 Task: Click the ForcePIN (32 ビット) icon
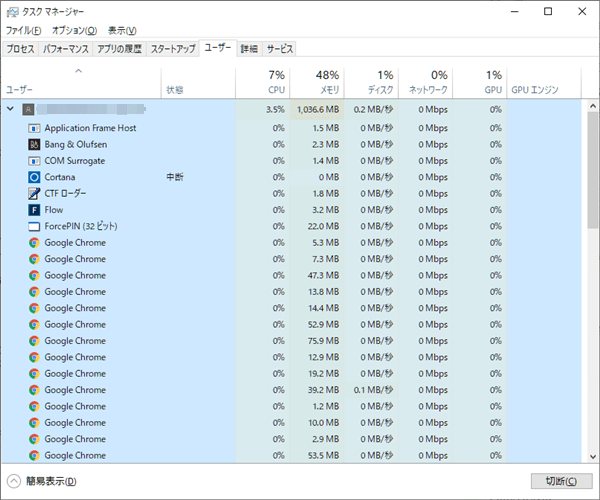(34, 226)
